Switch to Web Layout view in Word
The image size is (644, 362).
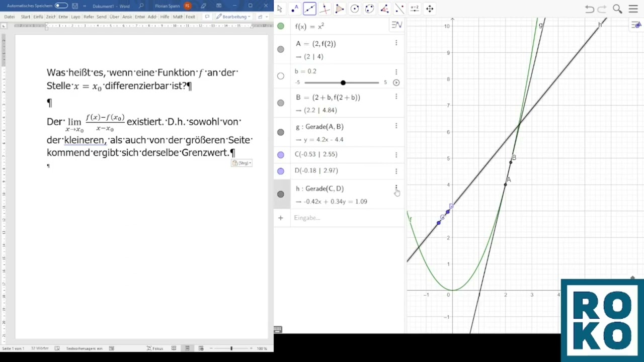click(201, 348)
